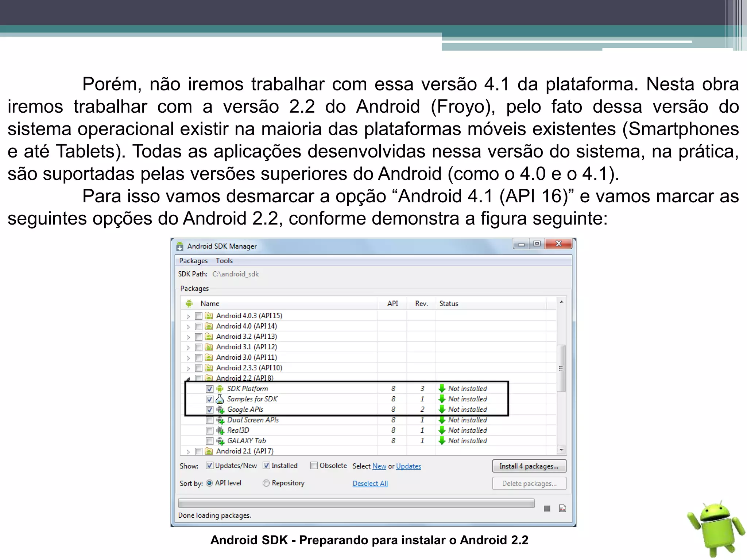The height and width of the screenshot is (560, 747).
Task: Toggle the Installed show filter
Action: 266,466
